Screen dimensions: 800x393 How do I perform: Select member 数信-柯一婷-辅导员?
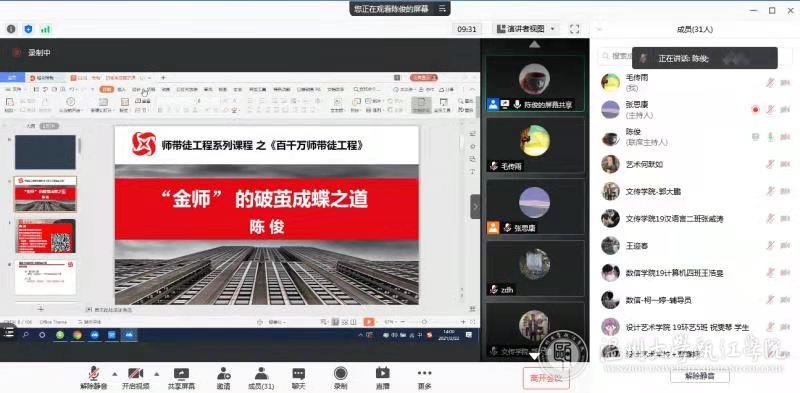click(x=695, y=300)
